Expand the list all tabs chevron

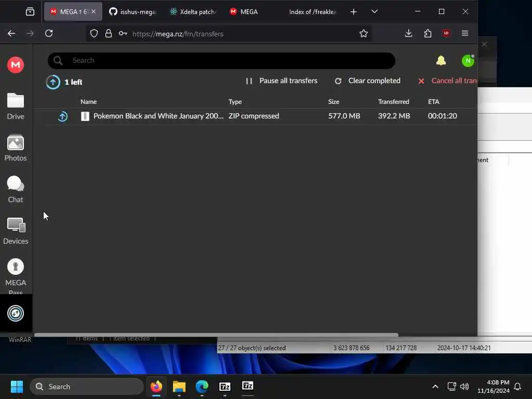click(375, 11)
